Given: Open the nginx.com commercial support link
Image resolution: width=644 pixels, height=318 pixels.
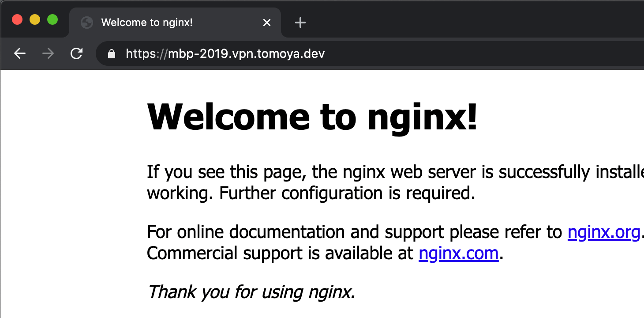Looking at the screenshot, I should click(x=458, y=253).
